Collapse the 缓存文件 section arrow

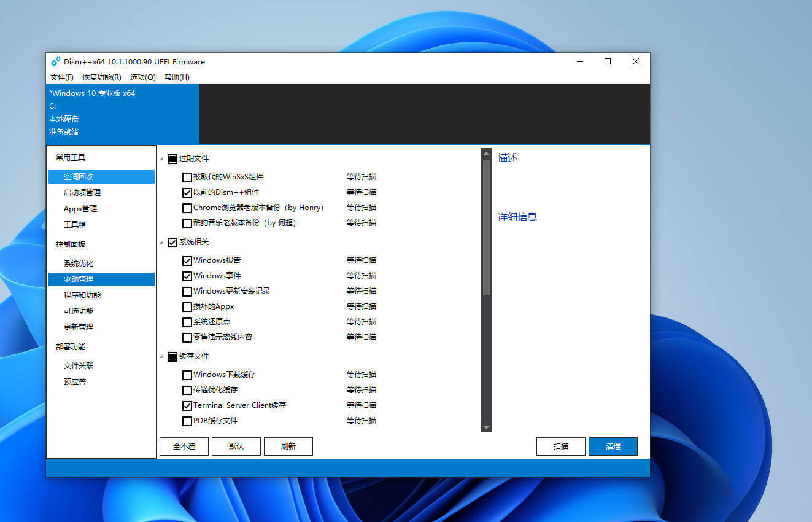(x=162, y=357)
